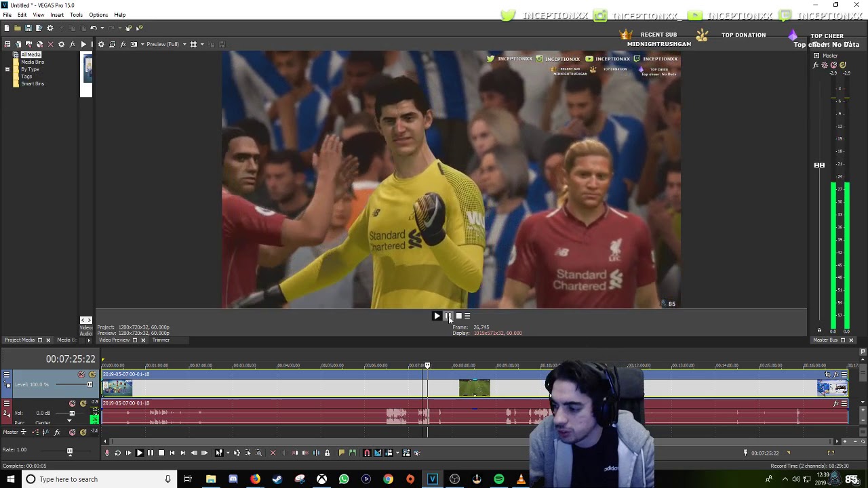The image size is (868, 488).
Task: Select the Normal edit tool
Action: [218, 453]
